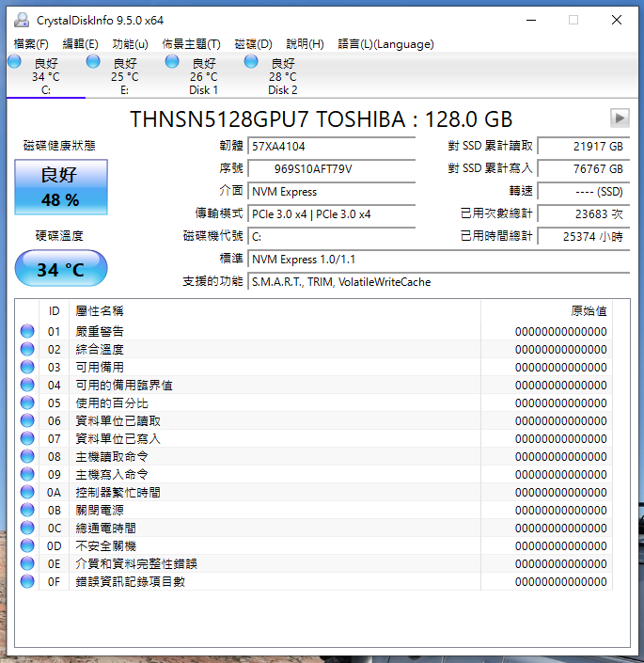Select the 不安全關機 attribute name
This screenshot has width=644, height=663.
(105, 545)
